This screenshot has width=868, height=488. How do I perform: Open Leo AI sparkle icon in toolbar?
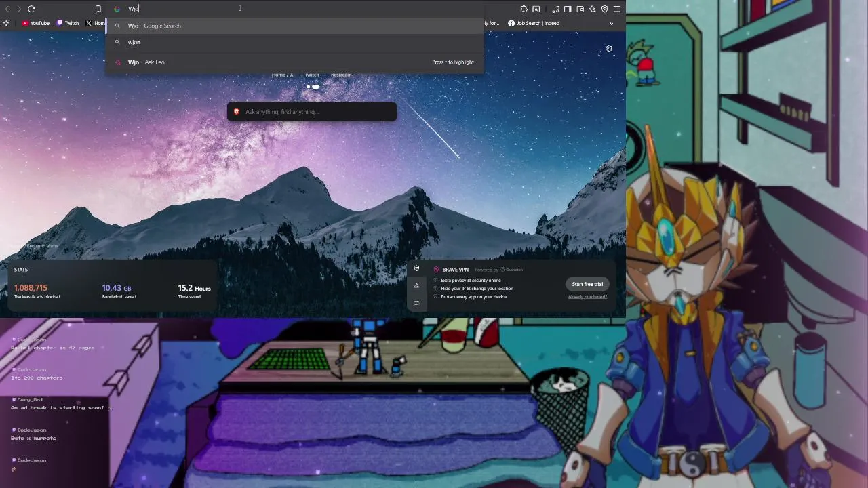[x=593, y=9]
